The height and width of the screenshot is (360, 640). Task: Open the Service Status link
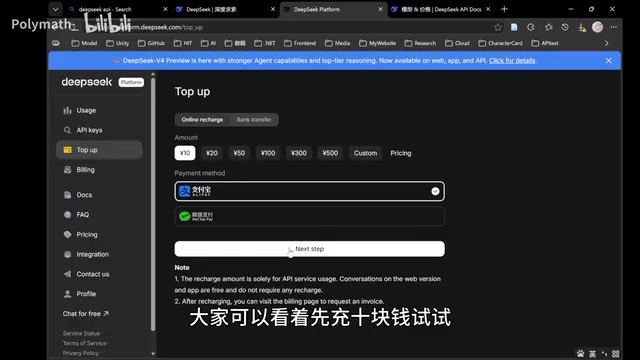pyautogui.click(x=81, y=333)
